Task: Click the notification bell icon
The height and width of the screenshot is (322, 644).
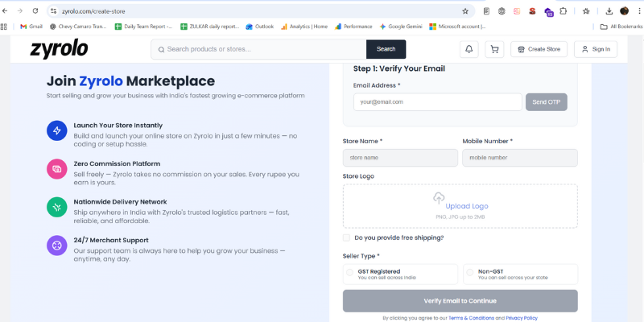Action: [x=469, y=49]
